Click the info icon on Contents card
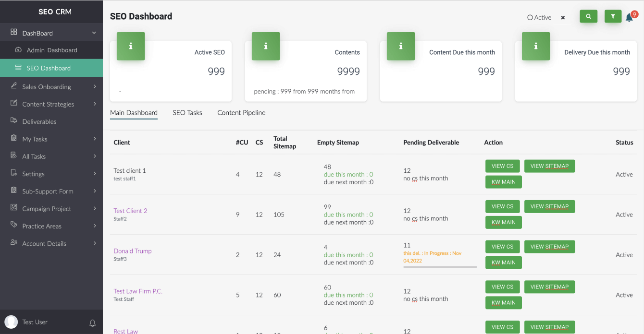 (x=266, y=46)
